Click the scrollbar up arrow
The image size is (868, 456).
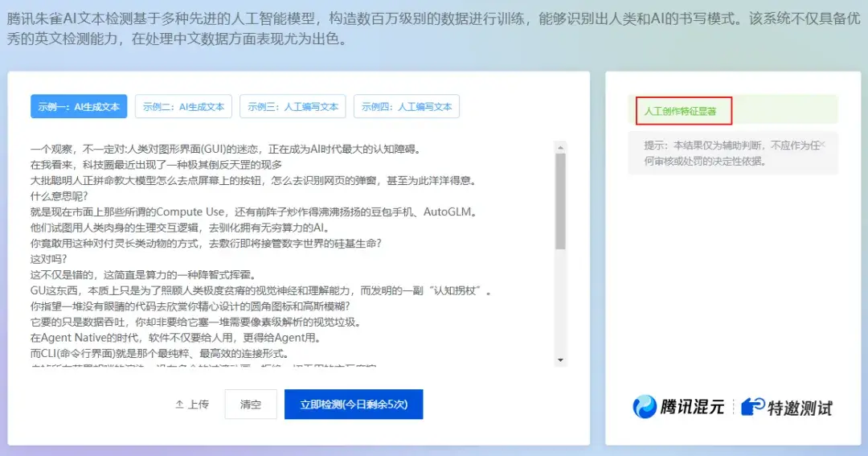pos(560,147)
